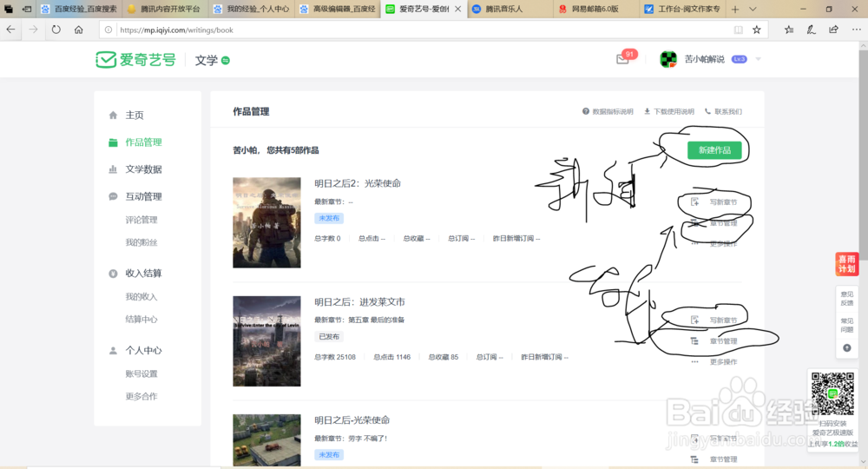Click 联系我们 link
868x469 pixels.
tap(723, 111)
